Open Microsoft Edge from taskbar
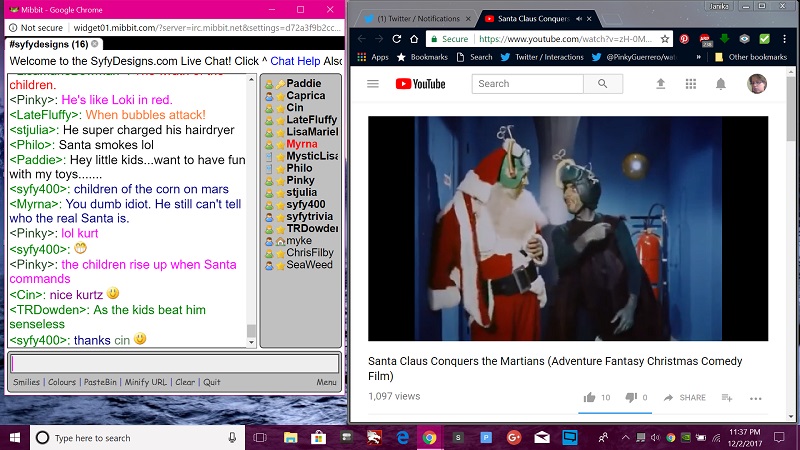800x450 pixels. [x=403, y=438]
